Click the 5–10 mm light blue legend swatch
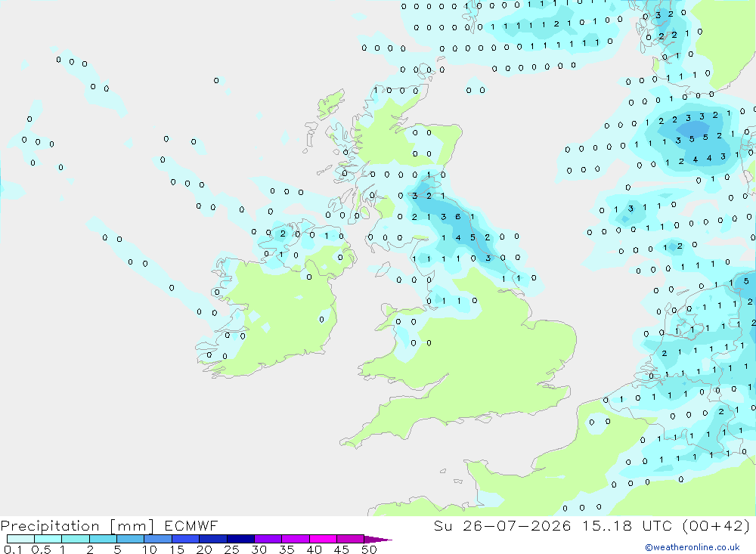The image size is (756, 554). [131, 539]
